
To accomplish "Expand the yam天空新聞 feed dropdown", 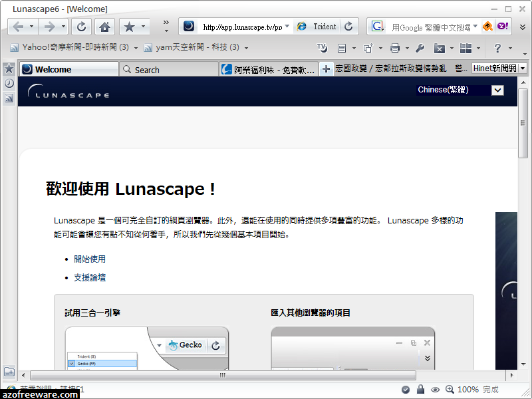I will pos(246,48).
